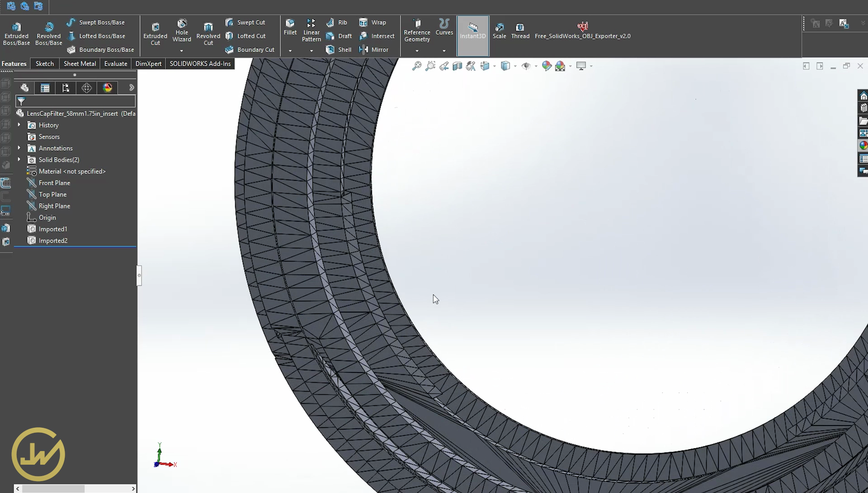Open the Fillet dropdown arrow
This screenshot has width=868, height=493.
(x=290, y=51)
